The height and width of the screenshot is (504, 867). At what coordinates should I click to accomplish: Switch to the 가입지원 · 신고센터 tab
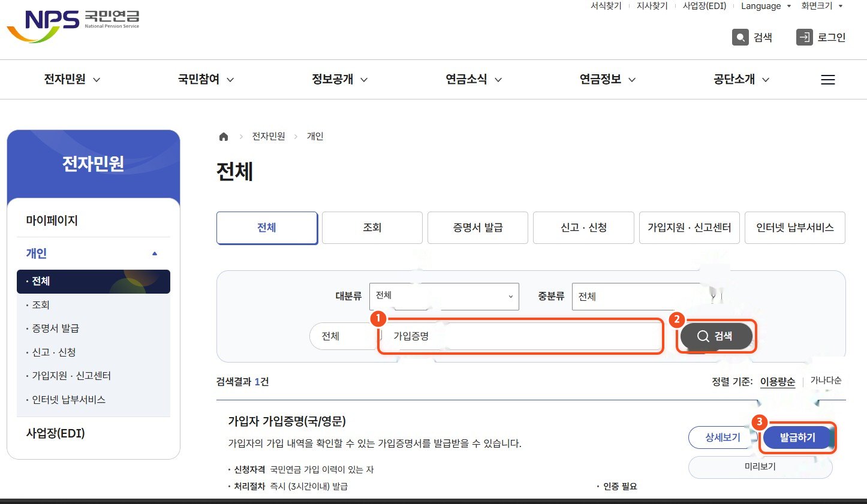pyautogui.click(x=690, y=228)
